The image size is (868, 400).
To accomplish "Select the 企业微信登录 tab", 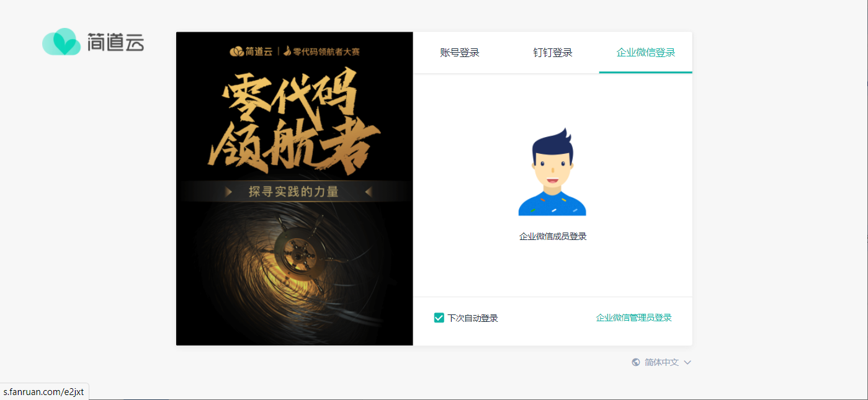I will 646,53.
